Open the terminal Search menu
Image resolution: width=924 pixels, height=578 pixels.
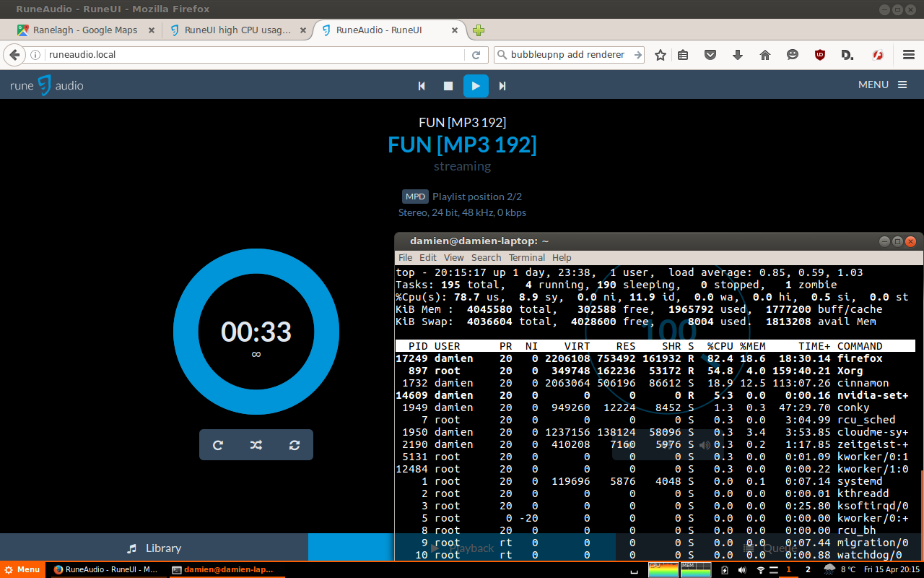click(487, 257)
